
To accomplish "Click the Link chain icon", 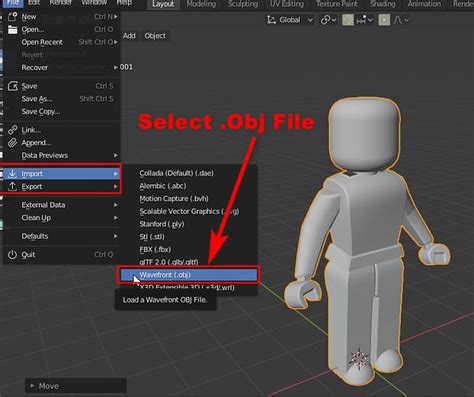I will [x=13, y=130].
